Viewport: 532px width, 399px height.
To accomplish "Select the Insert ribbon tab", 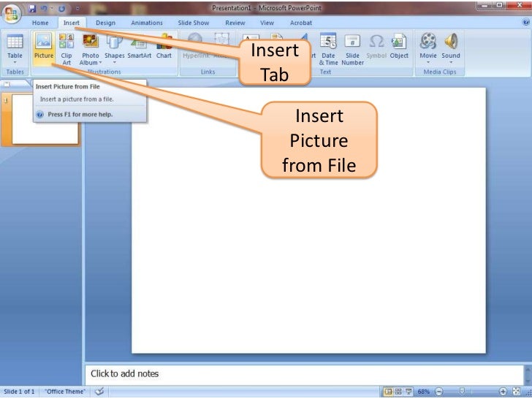I will click(x=72, y=23).
